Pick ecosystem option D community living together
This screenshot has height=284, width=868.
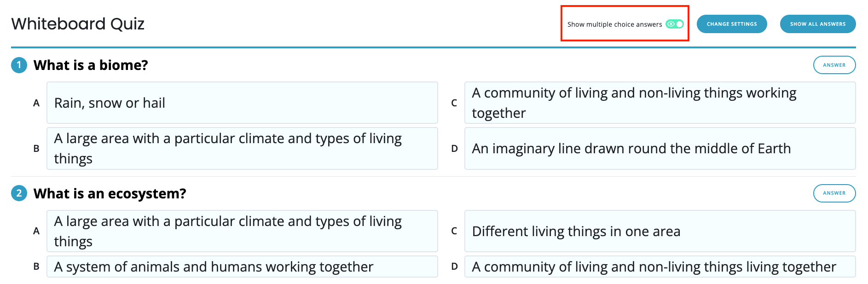(x=660, y=267)
